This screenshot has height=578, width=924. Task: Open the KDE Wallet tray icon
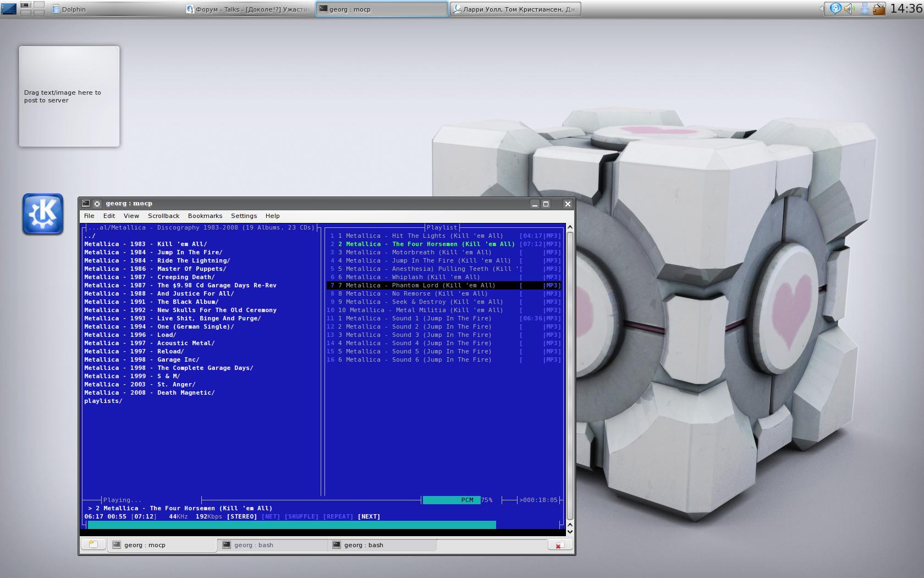[x=879, y=9]
